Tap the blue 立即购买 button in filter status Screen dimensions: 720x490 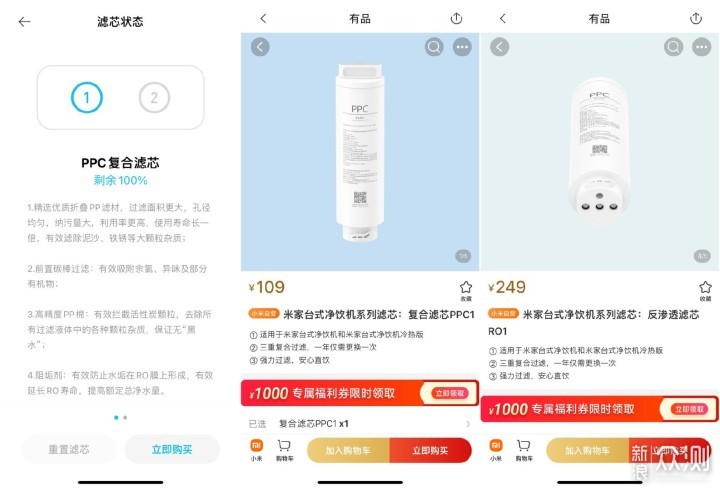(x=172, y=449)
